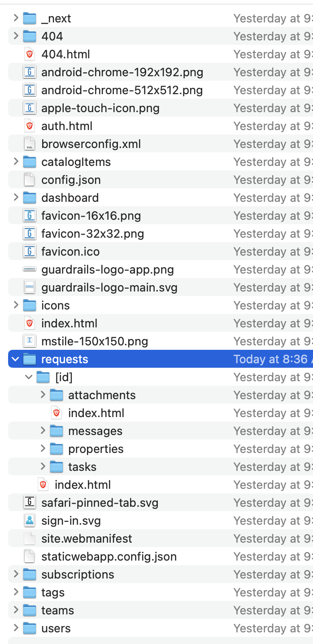
Task: Click the dashboard folder icon
Action: point(29,198)
